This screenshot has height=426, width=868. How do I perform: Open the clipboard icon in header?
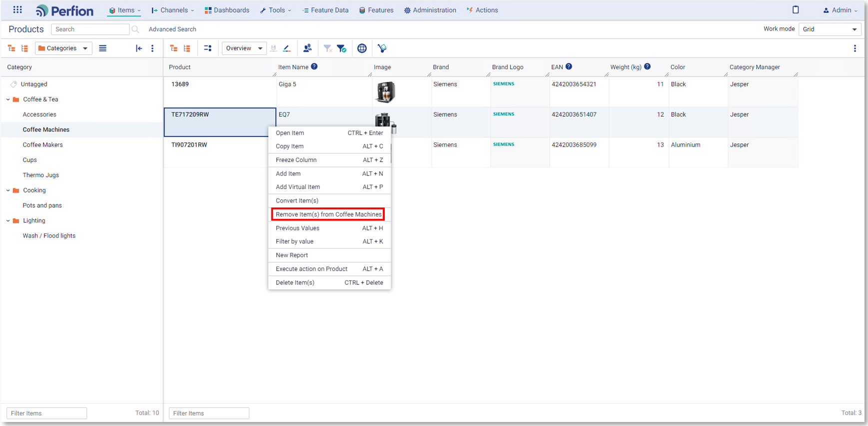[796, 9]
